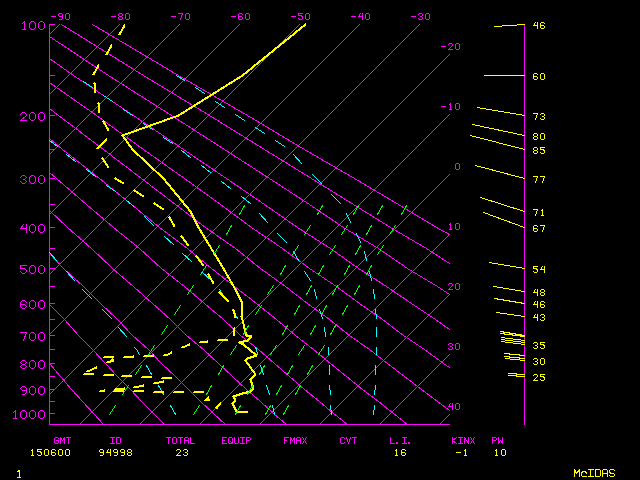Click the 700 pressure axis label
640x480 pixels.
point(33,336)
